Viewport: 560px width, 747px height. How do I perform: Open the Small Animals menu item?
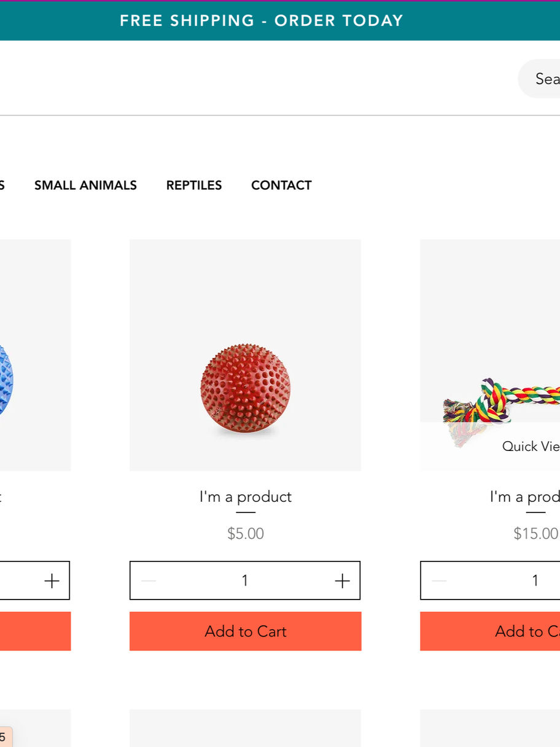pyautogui.click(x=85, y=186)
